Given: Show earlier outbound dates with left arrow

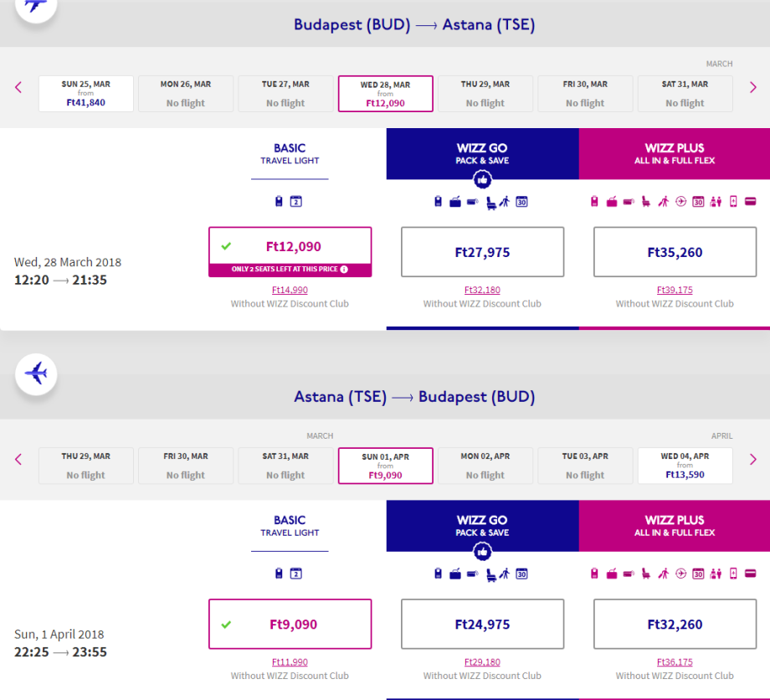Looking at the screenshot, I should (18, 87).
